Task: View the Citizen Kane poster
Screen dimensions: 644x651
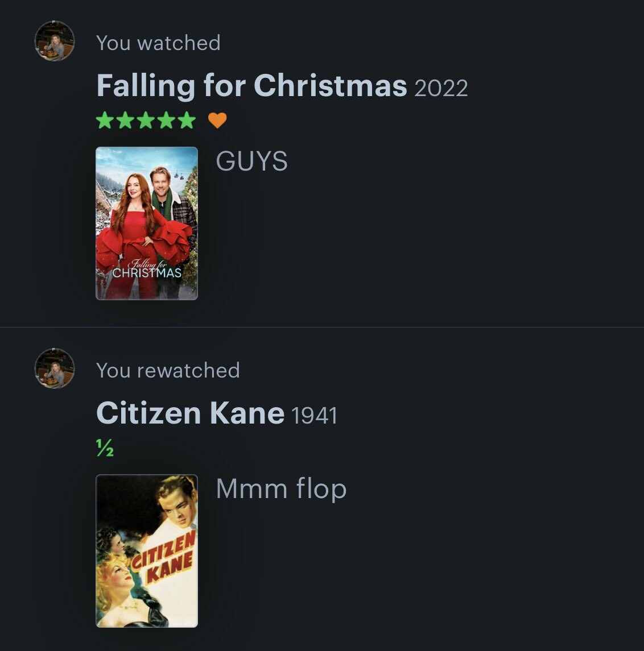Action: (x=147, y=550)
